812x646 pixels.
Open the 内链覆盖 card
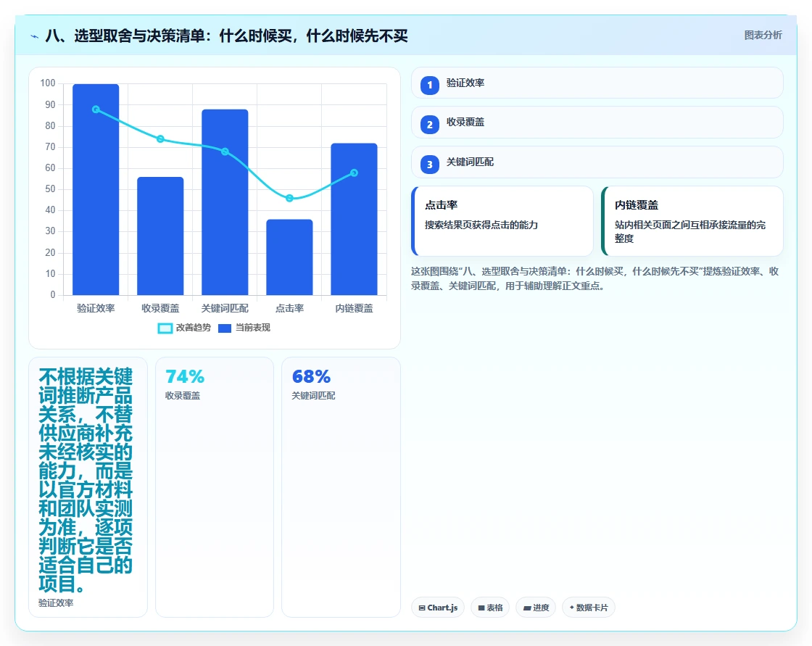tap(692, 221)
